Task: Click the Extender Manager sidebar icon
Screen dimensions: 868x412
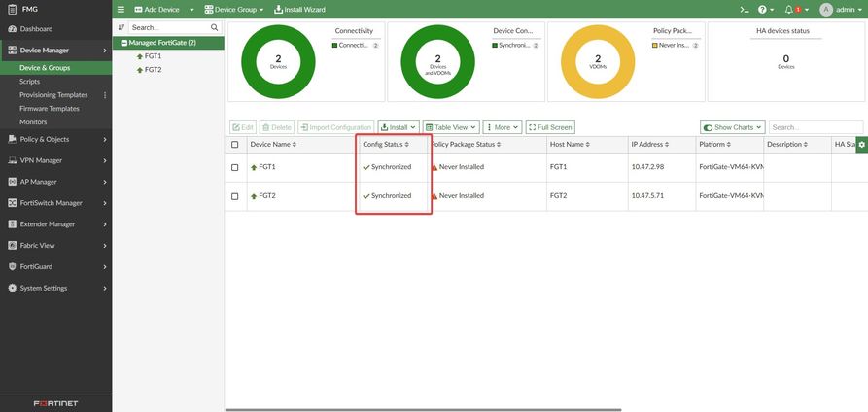Action: click(x=13, y=224)
